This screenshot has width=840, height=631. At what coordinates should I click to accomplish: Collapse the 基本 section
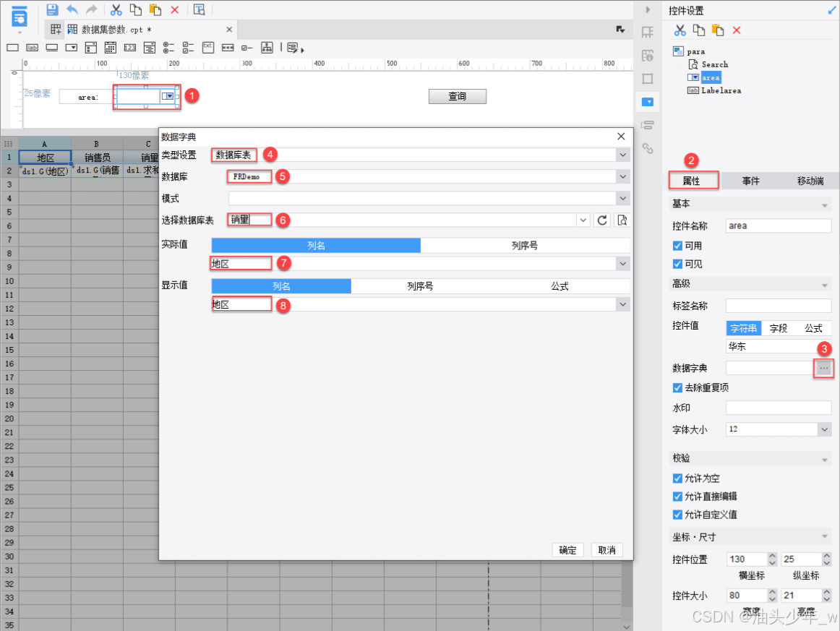click(x=825, y=205)
